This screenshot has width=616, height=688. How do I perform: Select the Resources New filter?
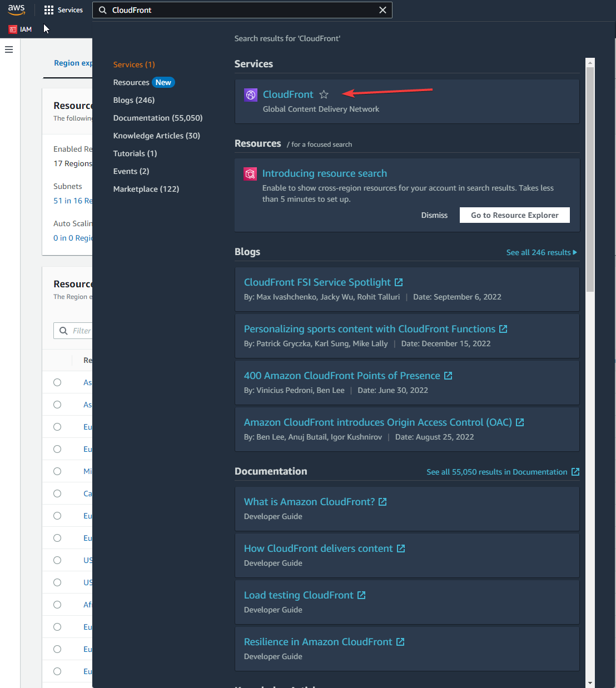pyautogui.click(x=144, y=82)
